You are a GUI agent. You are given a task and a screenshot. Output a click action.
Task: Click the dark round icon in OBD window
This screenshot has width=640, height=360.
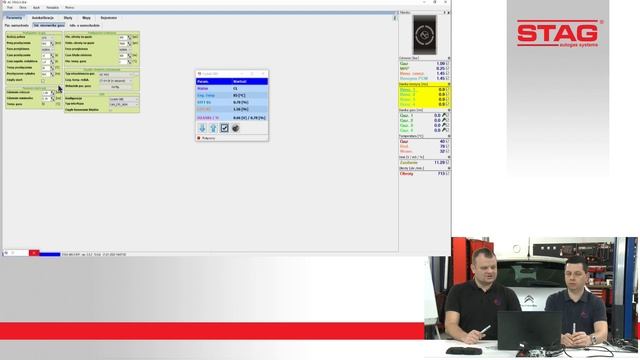pyautogui.click(x=236, y=128)
